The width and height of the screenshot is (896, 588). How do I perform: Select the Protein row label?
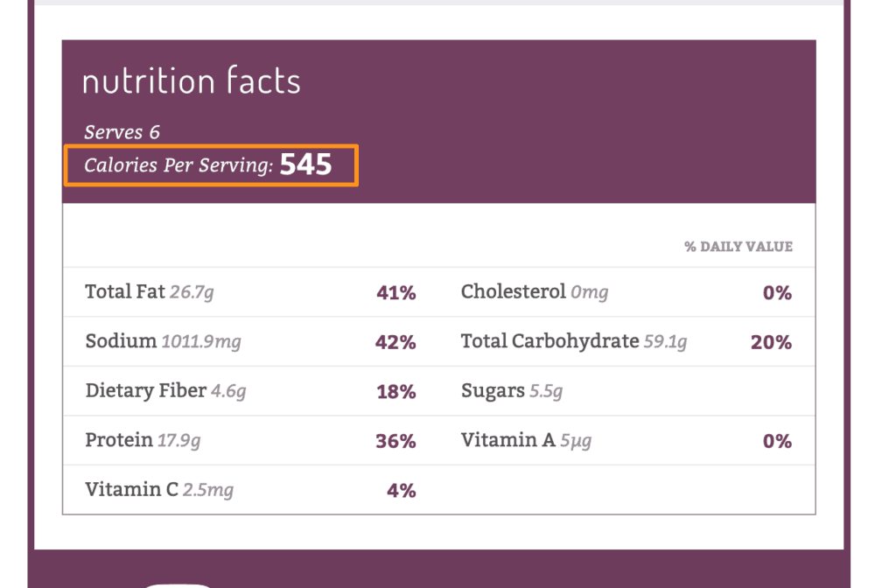click(x=119, y=440)
